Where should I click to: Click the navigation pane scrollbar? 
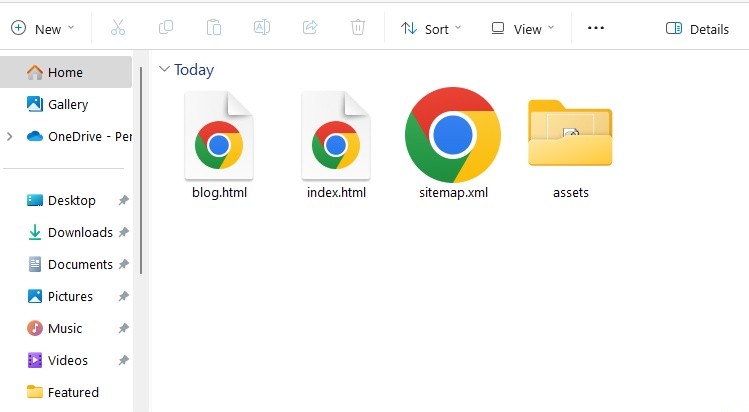(141, 170)
